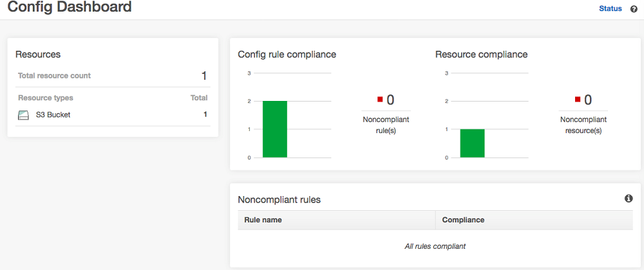Click the Noncompliant resource(s) count
Viewport: 644px width, 270px height.
(x=588, y=100)
